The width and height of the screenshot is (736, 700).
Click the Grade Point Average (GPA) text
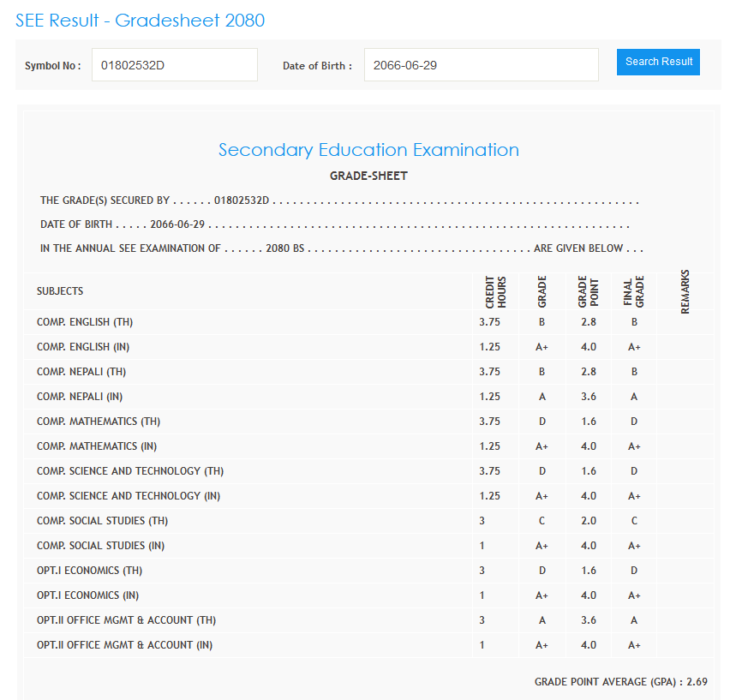pyautogui.click(x=620, y=682)
